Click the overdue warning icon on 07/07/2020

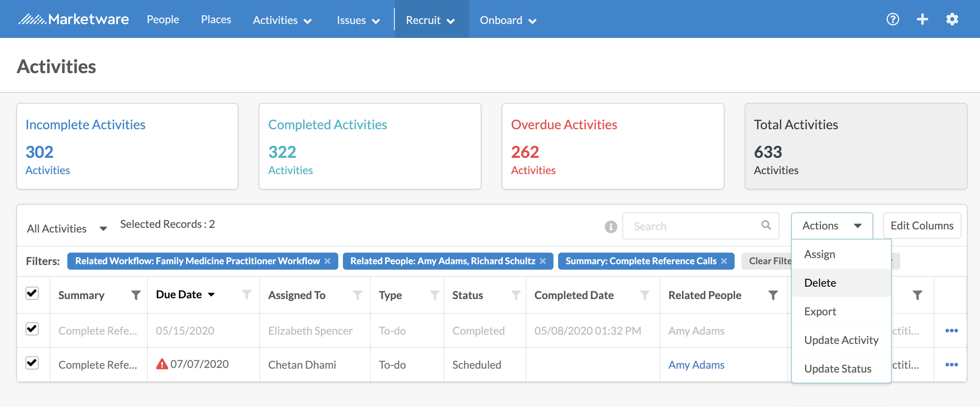pos(162,364)
